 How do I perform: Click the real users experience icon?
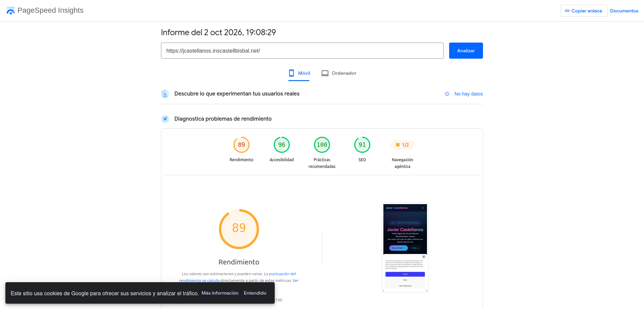(x=165, y=94)
